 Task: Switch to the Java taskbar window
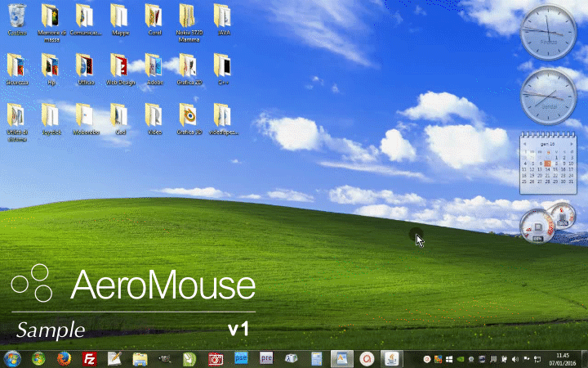392,359
